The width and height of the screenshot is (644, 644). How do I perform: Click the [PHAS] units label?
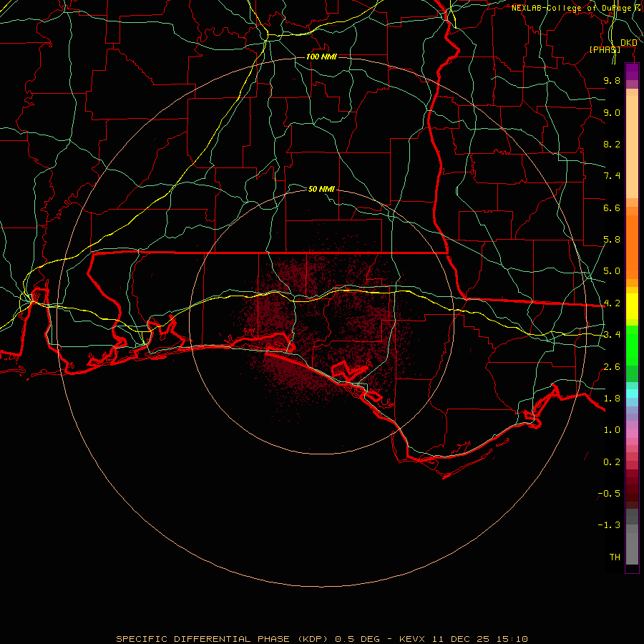(605, 49)
